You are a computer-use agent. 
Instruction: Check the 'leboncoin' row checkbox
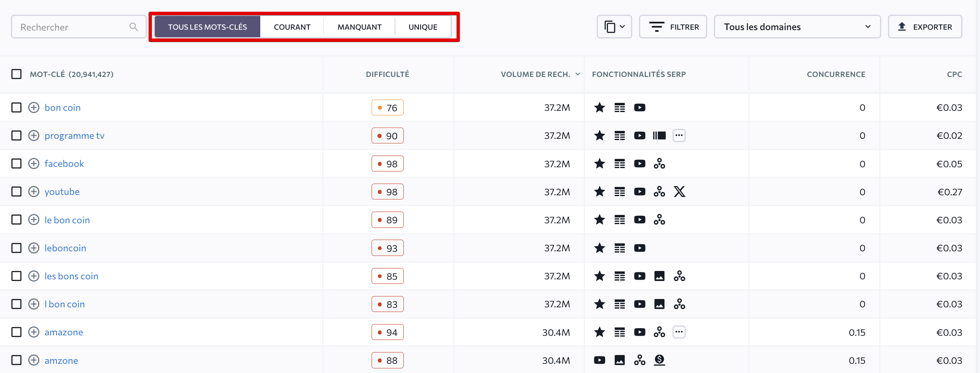tap(16, 248)
